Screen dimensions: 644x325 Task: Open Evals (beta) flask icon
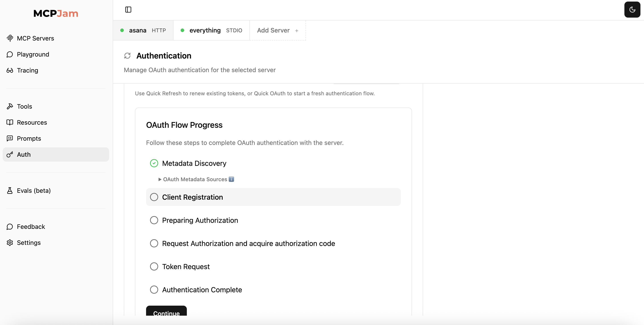coord(10,191)
